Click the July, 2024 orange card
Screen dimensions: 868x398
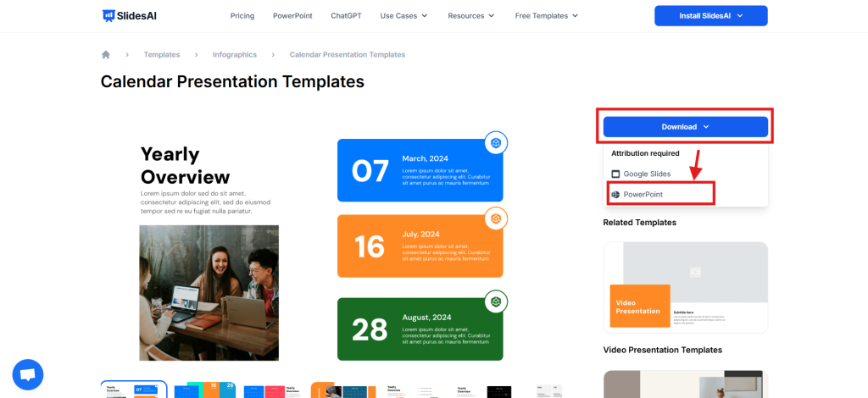click(x=420, y=246)
